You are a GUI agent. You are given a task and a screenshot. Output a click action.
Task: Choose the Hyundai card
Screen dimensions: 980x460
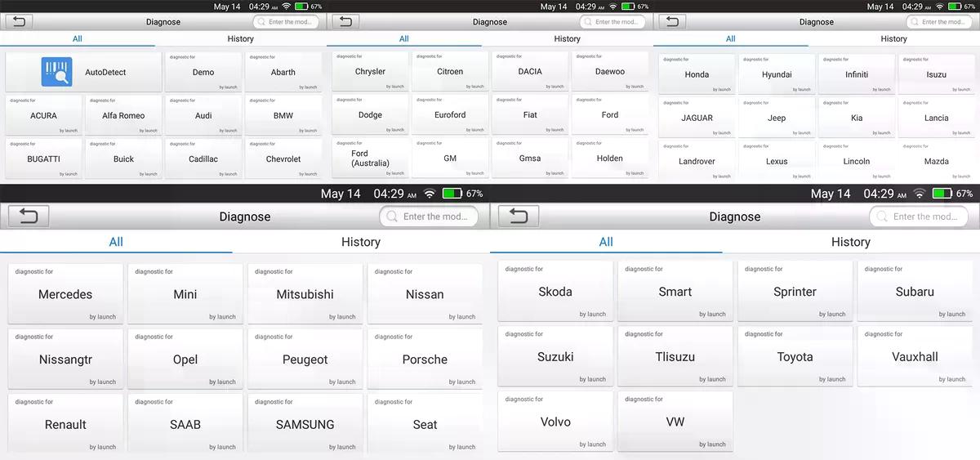777,74
